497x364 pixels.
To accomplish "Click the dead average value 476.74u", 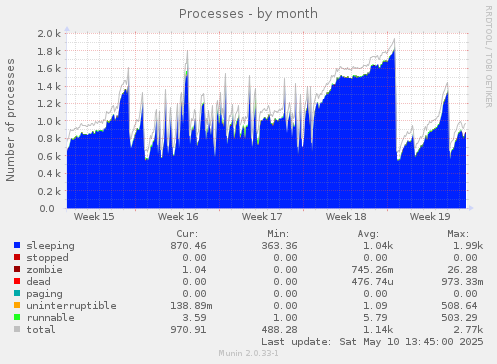I will (372, 282).
